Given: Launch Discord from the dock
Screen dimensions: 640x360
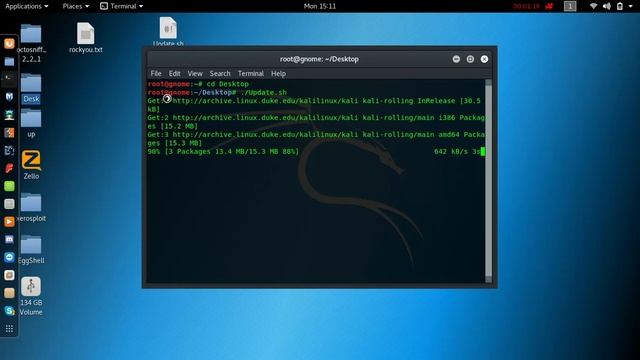Looking at the screenshot, I should coord(9,240).
